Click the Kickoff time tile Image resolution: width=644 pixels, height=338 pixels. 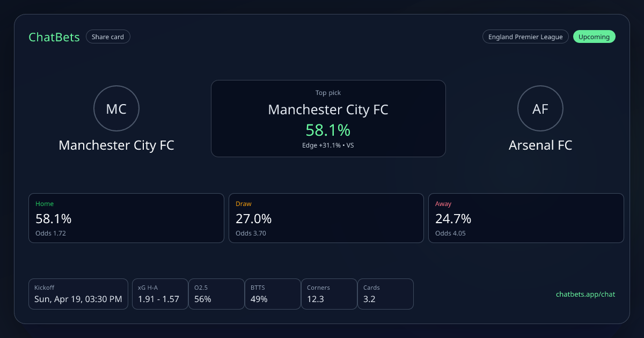(78, 294)
